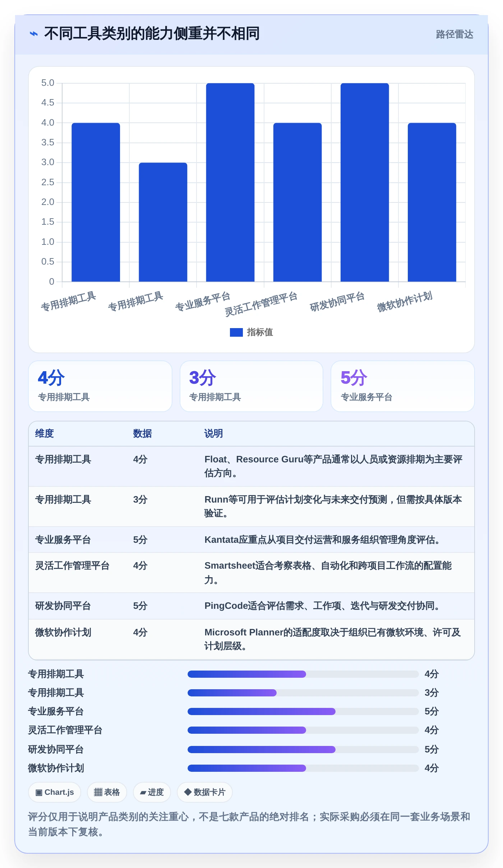503x868 pixels.
Task: Click the 灵活工作管理平台 label in progress list
Action: [65, 730]
